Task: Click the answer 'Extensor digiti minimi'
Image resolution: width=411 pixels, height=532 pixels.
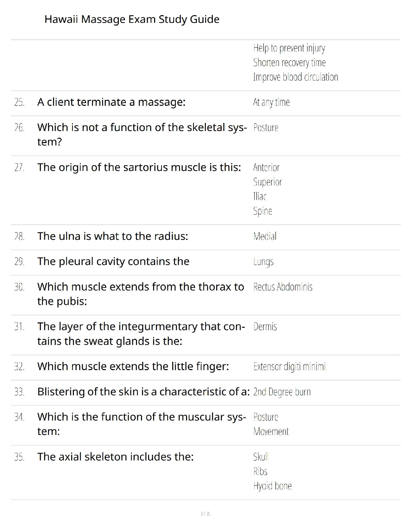Action: (289, 366)
